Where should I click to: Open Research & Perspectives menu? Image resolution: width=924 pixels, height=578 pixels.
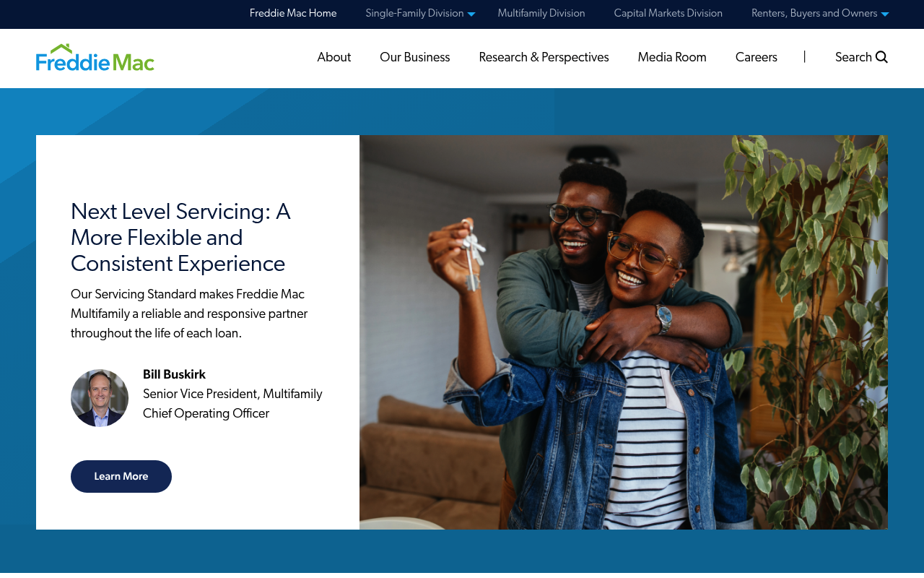coord(544,57)
